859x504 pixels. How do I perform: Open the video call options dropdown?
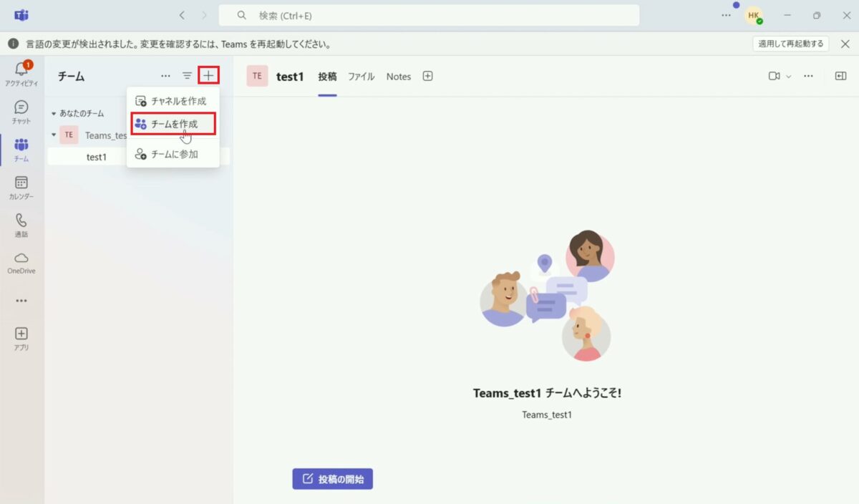(787, 76)
